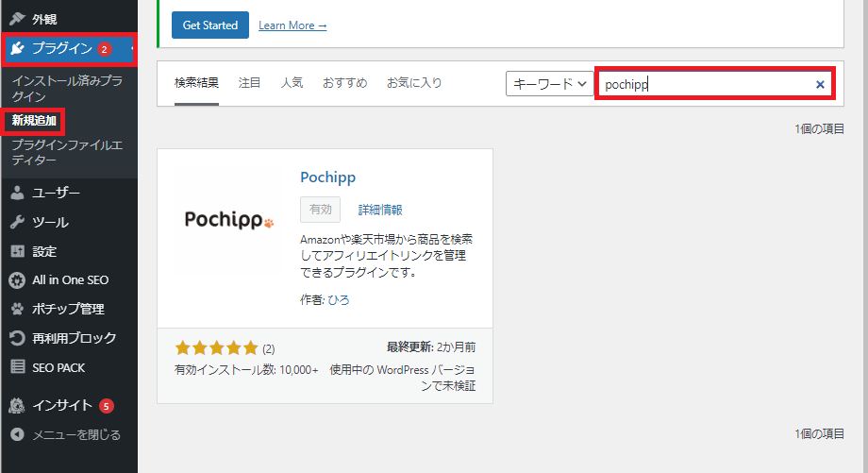Click the Pochipp plugin description text

387,256
